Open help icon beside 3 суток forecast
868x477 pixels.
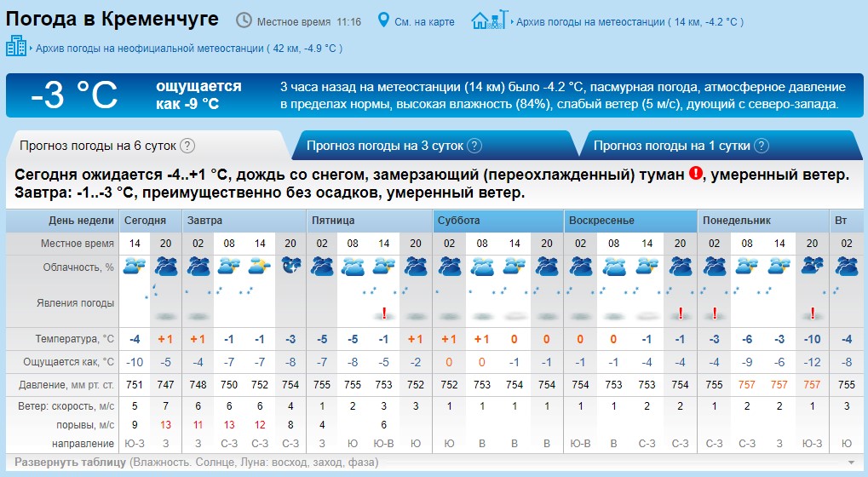point(474,146)
